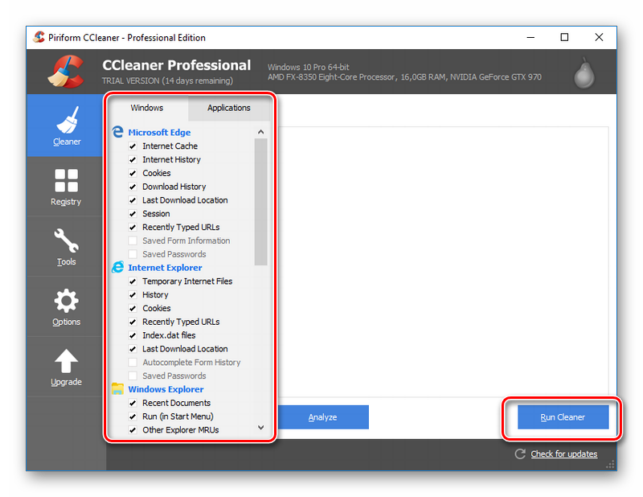Click the Run Cleaner button
The width and height of the screenshot is (643, 497).
563,417
